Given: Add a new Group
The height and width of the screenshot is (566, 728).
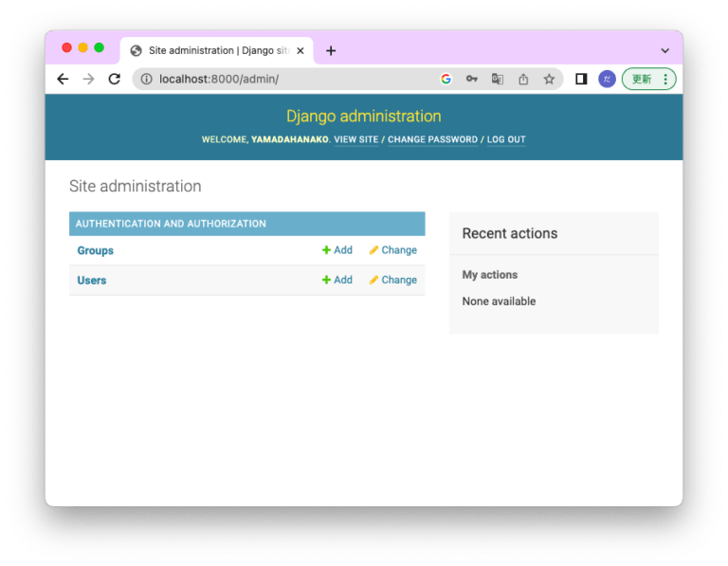Looking at the screenshot, I should pos(337,250).
